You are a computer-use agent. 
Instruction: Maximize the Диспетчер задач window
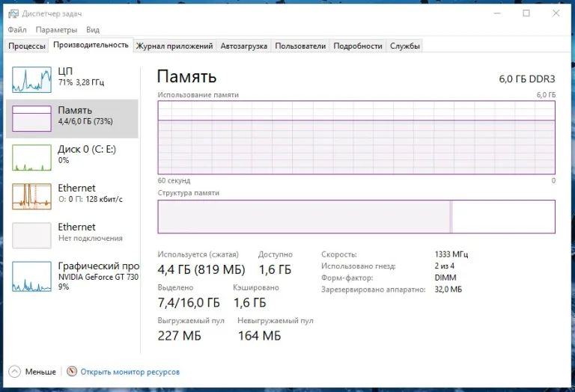pyautogui.click(x=526, y=13)
